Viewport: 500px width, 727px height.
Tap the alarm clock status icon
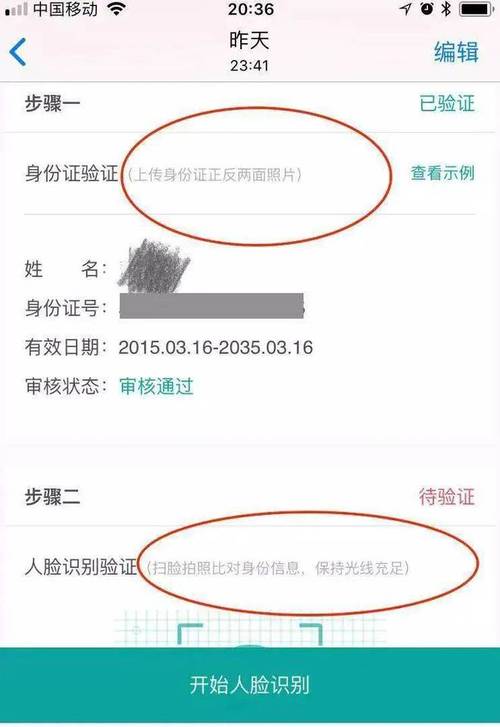click(427, 9)
